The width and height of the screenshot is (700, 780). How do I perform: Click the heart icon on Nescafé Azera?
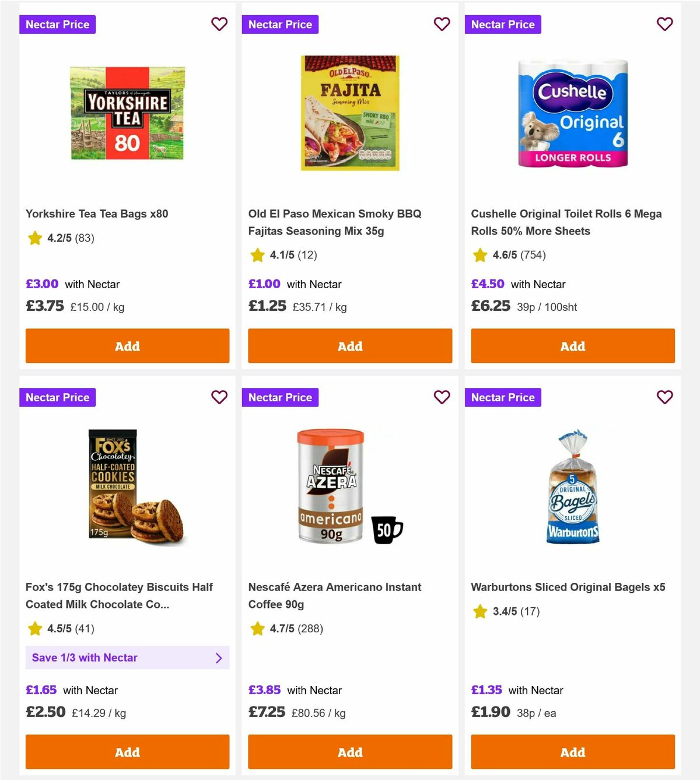click(442, 397)
